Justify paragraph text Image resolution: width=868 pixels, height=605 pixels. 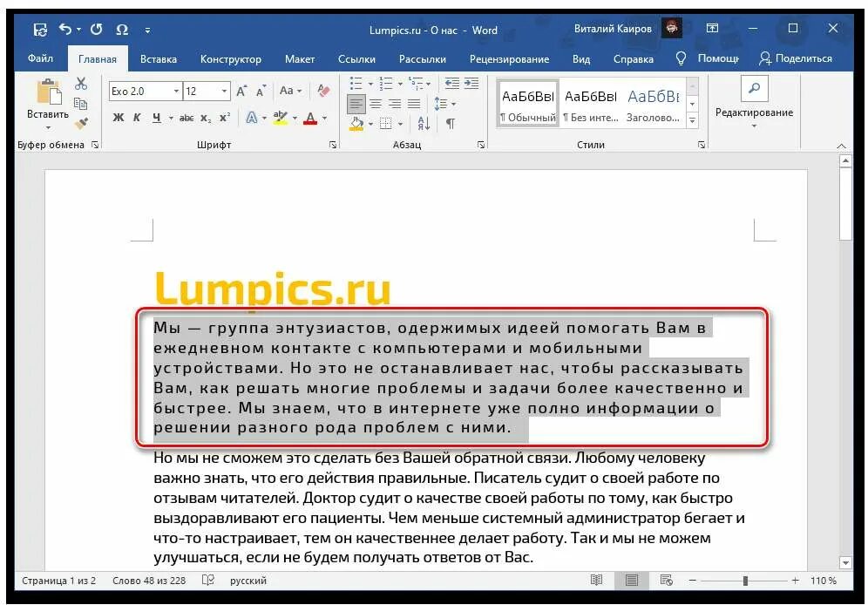413,104
